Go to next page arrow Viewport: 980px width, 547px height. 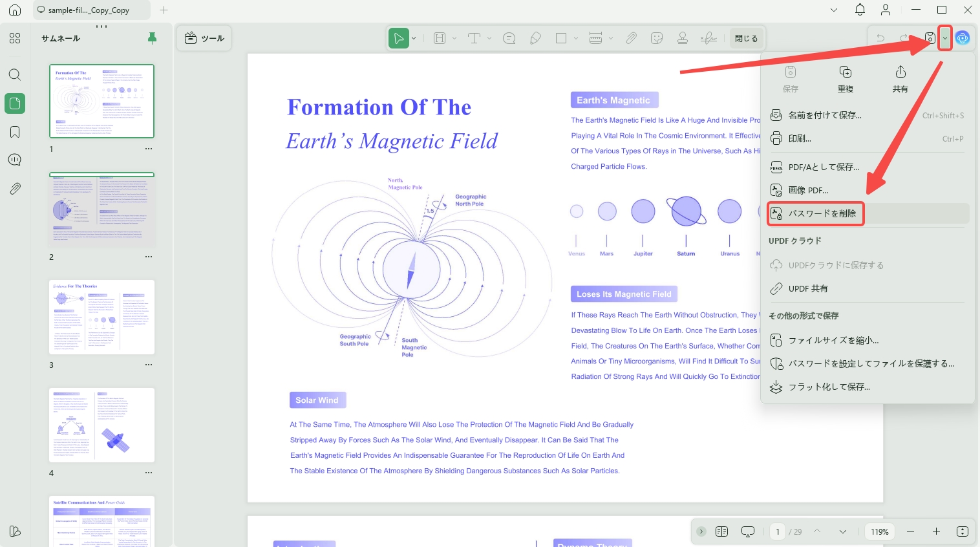[843, 531]
